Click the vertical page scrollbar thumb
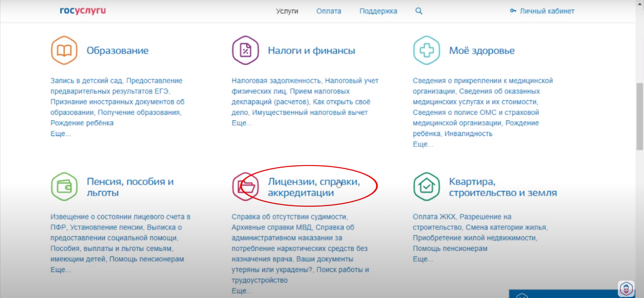Image resolution: width=644 pixels, height=298 pixels. tap(640, 116)
